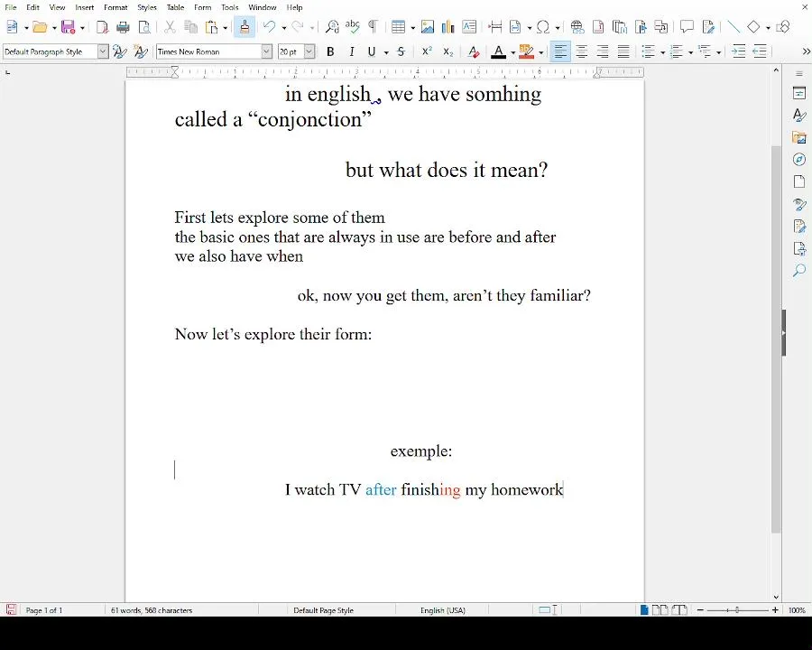Click the Undo arrow
The image size is (812, 650).
pyautogui.click(x=269, y=27)
